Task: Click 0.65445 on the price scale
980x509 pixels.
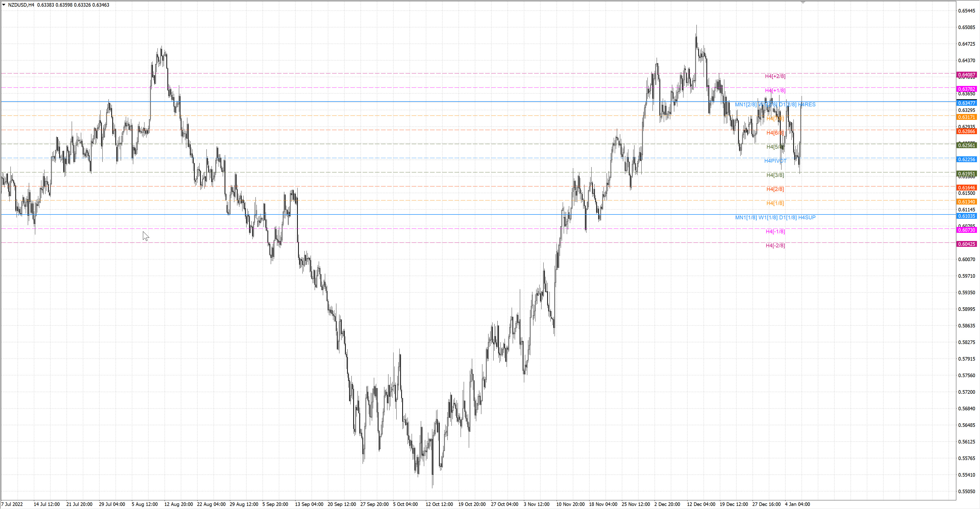Action: (x=966, y=11)
